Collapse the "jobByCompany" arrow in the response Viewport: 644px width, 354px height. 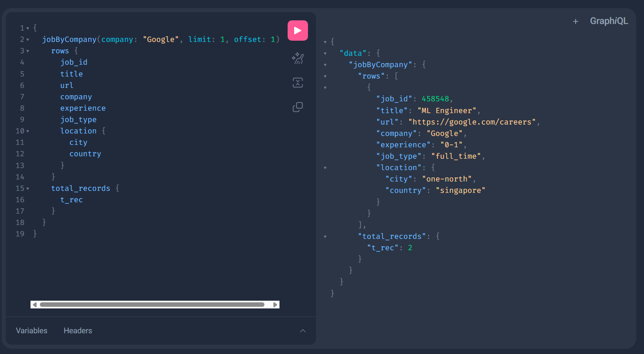[x=325, y=65]
